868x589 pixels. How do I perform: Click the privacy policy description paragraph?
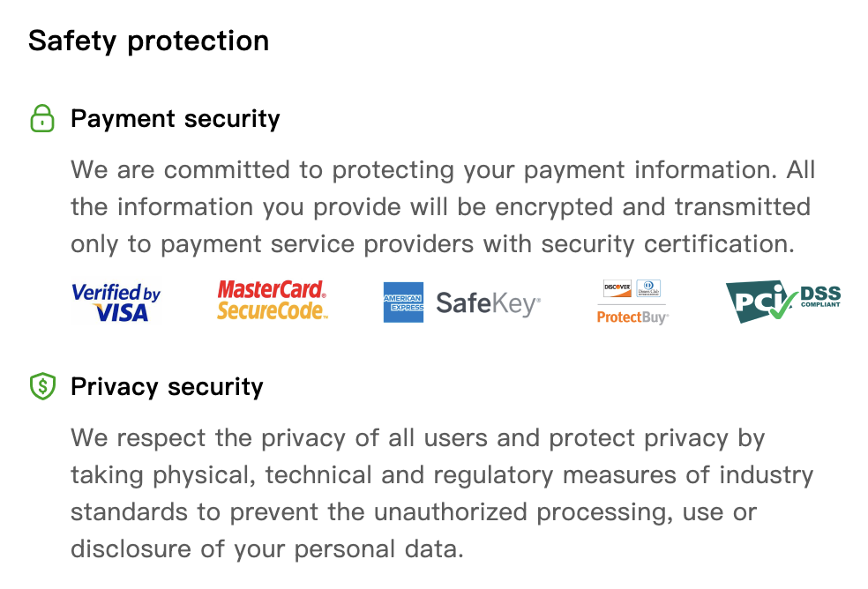pyautogui.click(x=441, y=493)
